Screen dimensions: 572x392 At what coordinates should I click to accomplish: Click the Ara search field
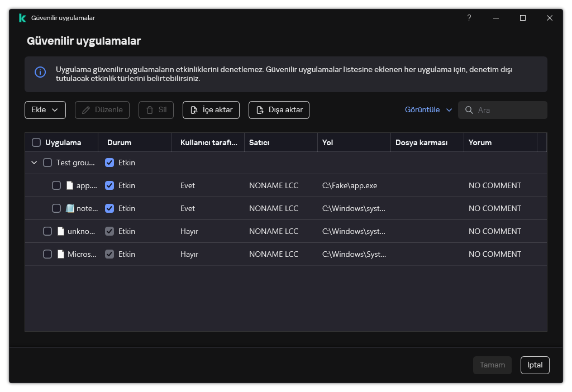[x=509, y=110]
